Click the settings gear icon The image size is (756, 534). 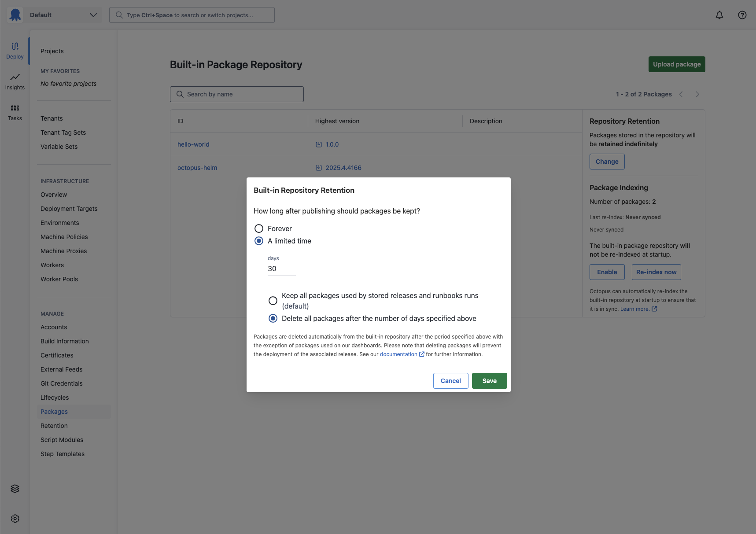tap(15, 519)
